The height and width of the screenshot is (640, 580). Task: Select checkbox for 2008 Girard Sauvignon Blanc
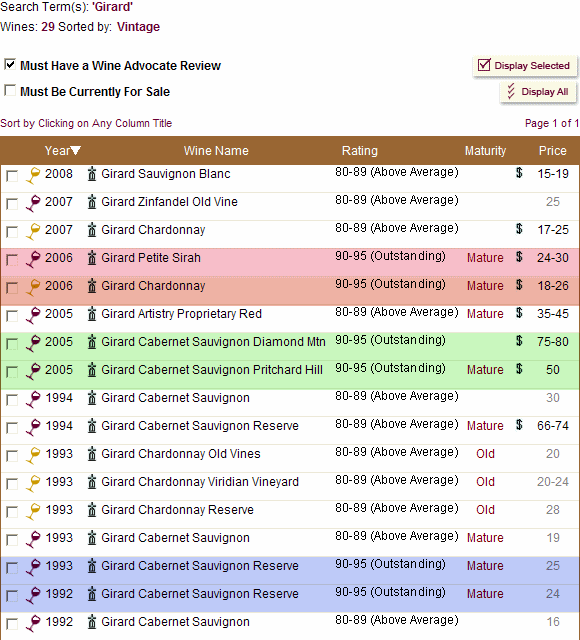tap(12, 176)
